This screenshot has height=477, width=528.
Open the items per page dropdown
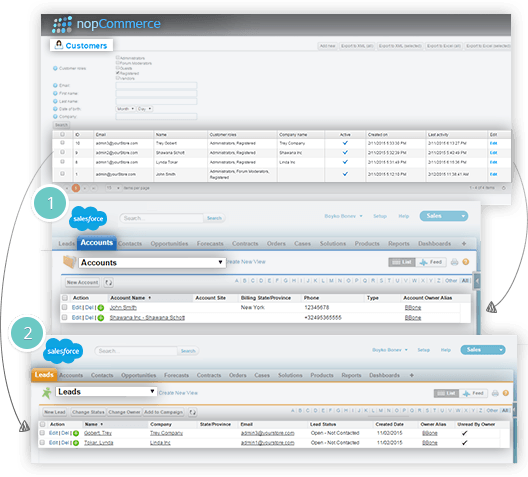click(x=113, y=188)
